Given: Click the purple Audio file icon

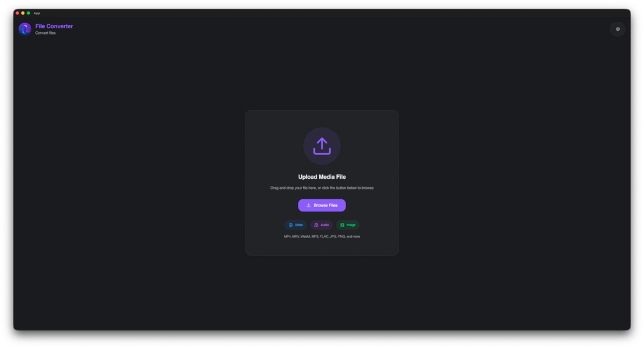Looking at the screenshot, I should 317,225.
